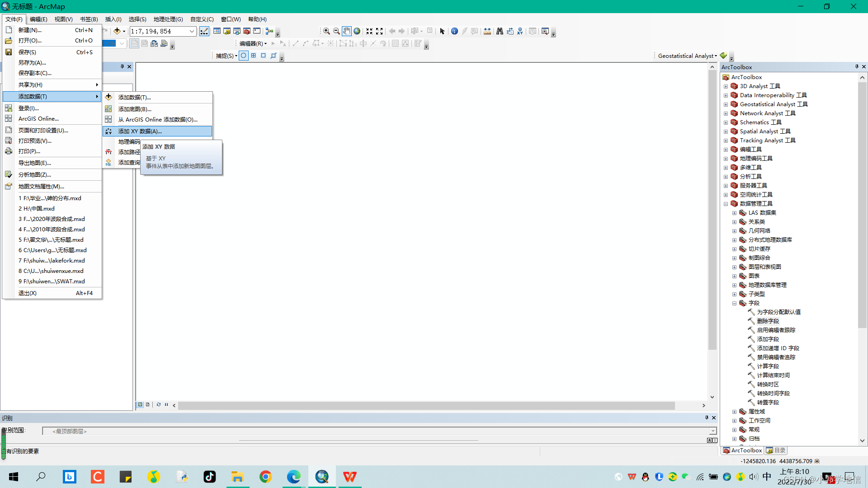Click the Full Extent globe icon

357,31
